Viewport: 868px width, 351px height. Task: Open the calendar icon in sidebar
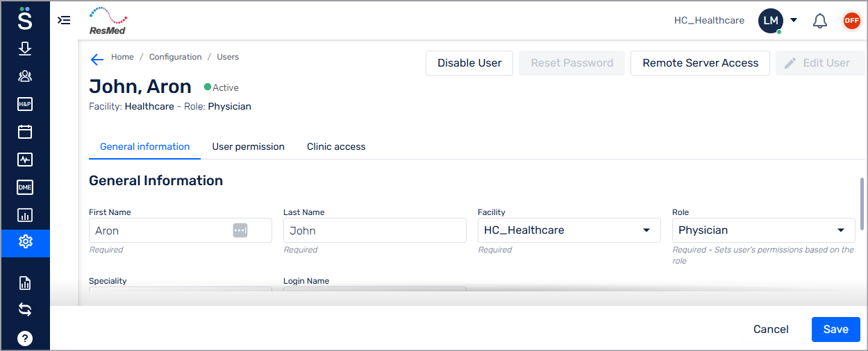pos(25,132)
